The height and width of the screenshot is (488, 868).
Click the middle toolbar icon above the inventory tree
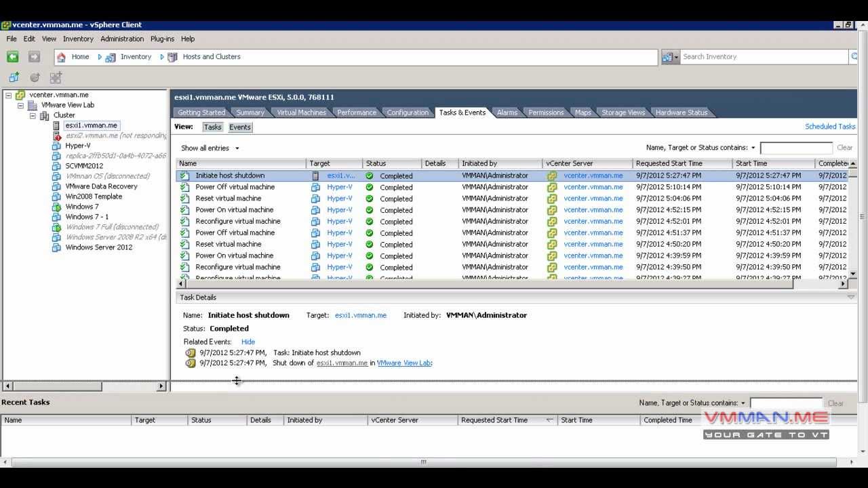pyautogui.click(x=35, y=77)
